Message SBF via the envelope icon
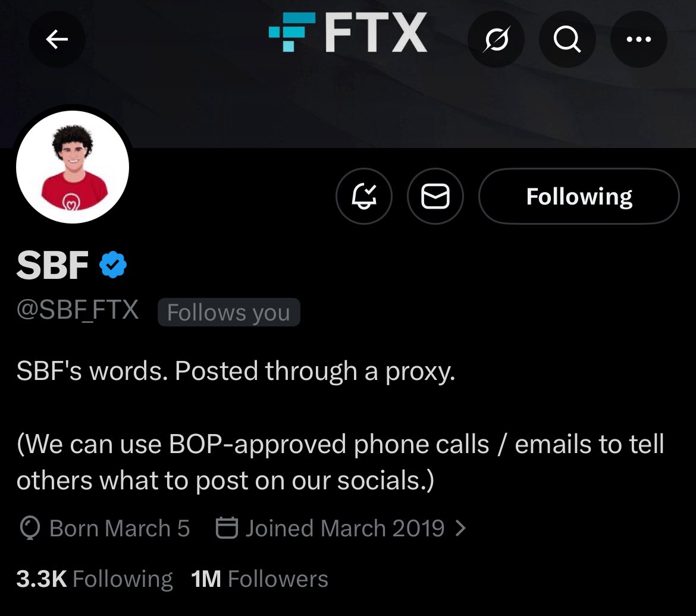 [x=435, y=196]
